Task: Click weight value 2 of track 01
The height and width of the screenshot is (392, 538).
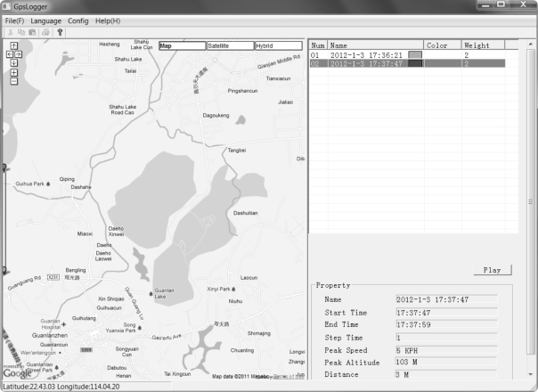Action: point(466,55)
